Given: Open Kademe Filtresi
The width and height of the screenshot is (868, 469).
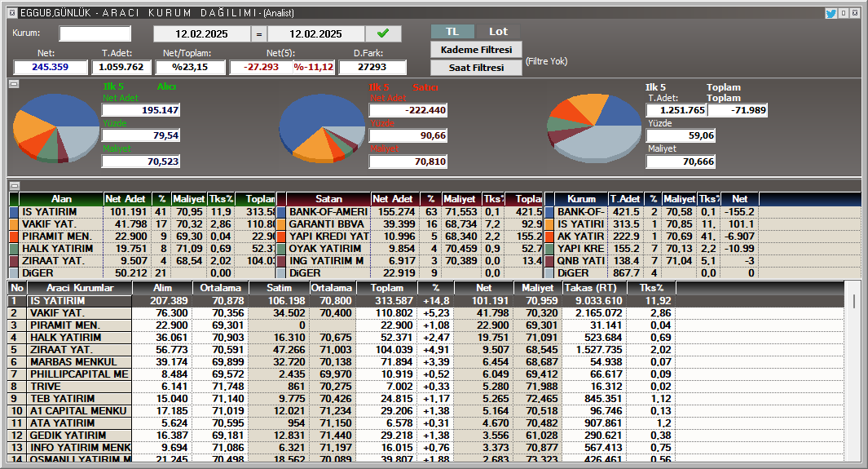Looking at the screenshot, I should pyautogui.click(x=476, y=50).
